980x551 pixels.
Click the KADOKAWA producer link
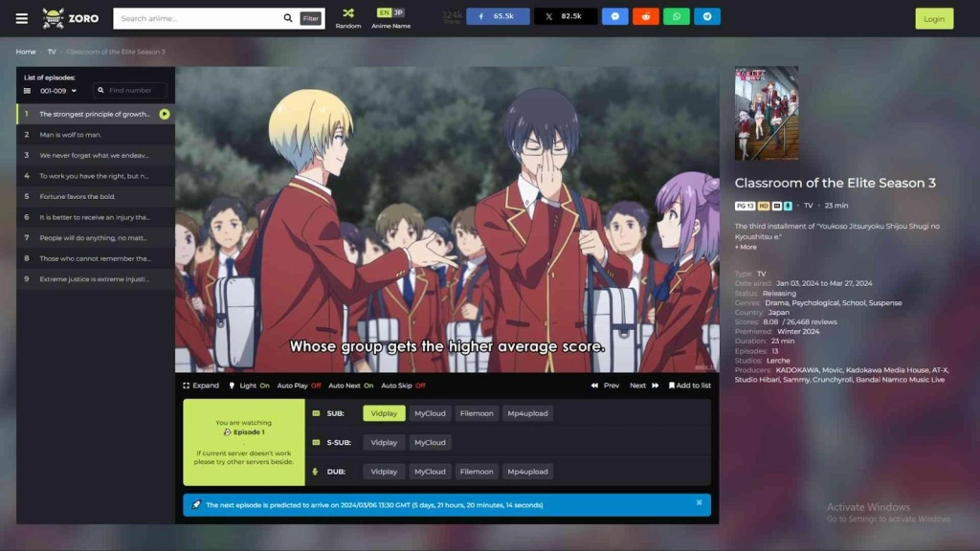click(x=797, y=370)
